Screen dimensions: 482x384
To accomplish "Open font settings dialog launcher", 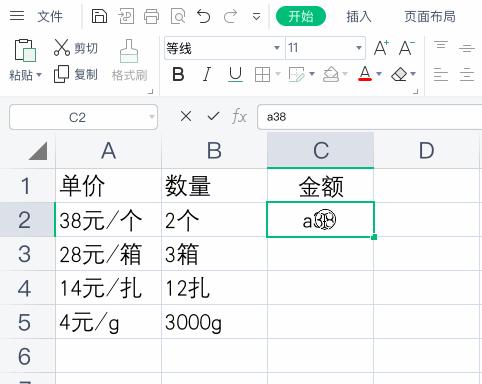I will 415,91.
